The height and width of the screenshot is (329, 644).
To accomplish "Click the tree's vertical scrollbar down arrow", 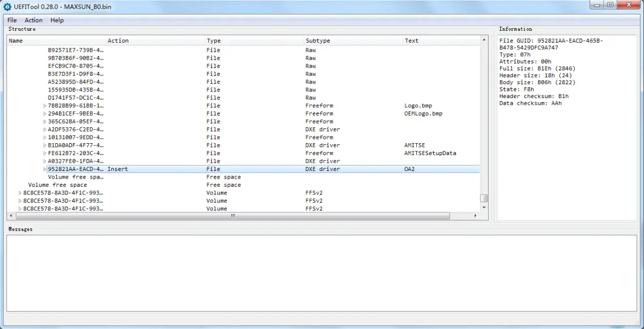I will point(484,207).
